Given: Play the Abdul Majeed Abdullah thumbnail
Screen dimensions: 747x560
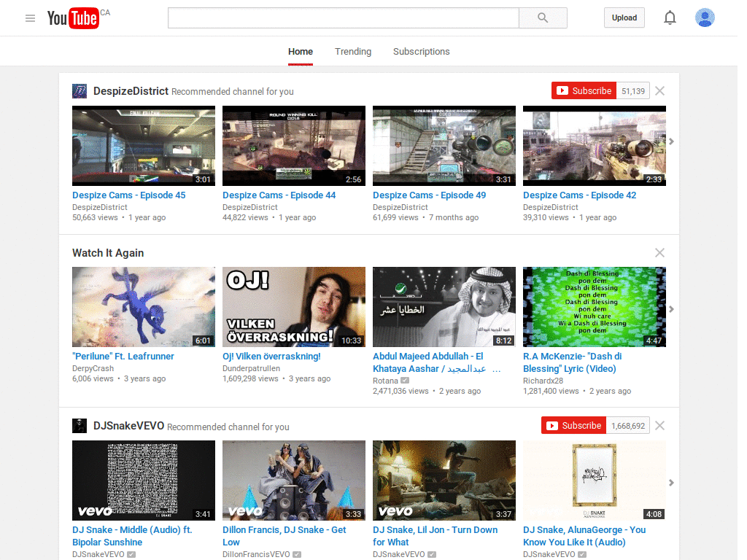Looking at the screenshot, I should pyautogui.click(x=444, y=307).
